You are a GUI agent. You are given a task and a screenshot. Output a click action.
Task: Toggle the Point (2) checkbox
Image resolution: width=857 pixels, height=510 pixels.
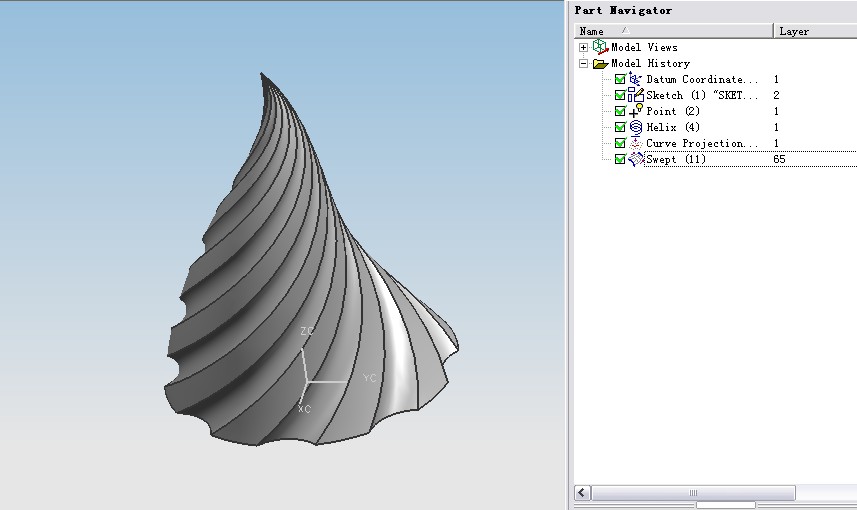(x=620, y=111)
